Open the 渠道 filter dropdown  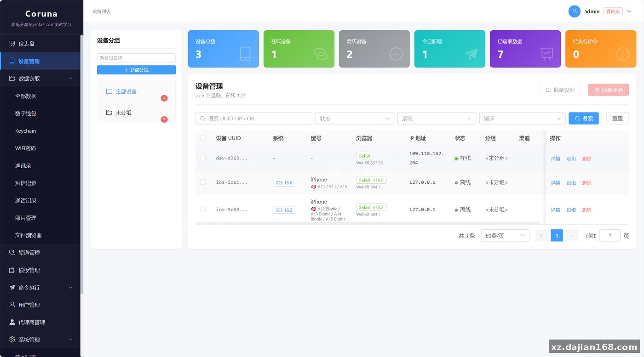pos(523,118)
